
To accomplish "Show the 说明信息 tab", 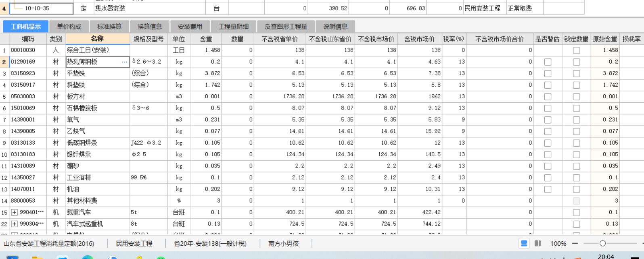I will (x=335, y=27).
